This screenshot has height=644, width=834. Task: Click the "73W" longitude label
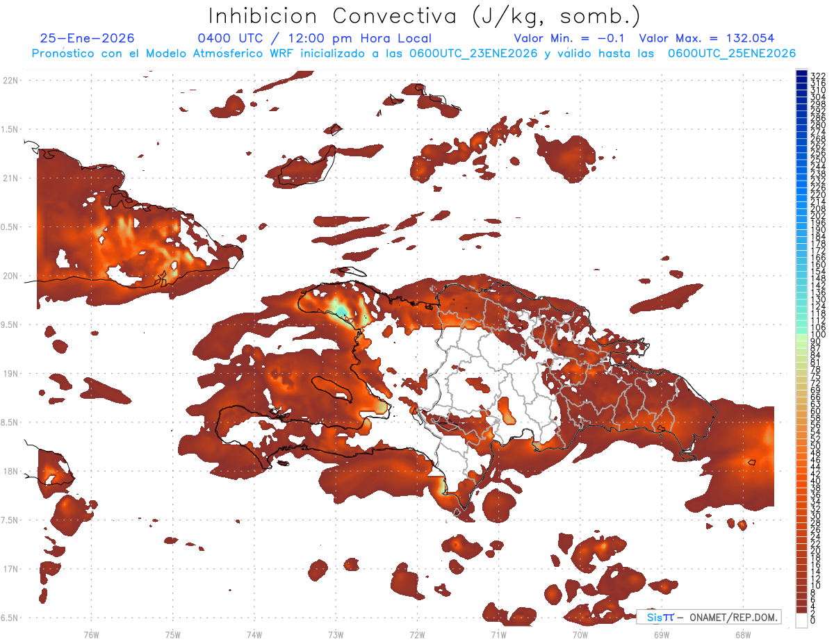(x=336, y=634)
